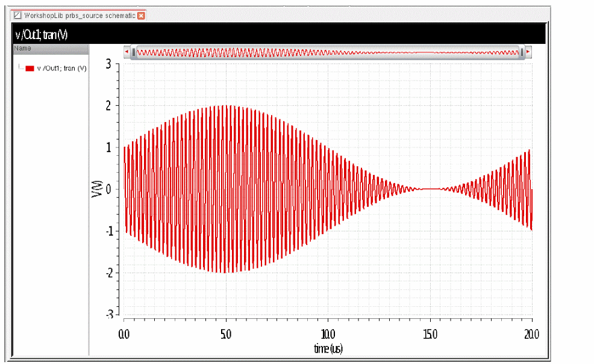594x364 pixels.
Task: Click the black v /Out1; tran (V) title strip
Action: 279,34
